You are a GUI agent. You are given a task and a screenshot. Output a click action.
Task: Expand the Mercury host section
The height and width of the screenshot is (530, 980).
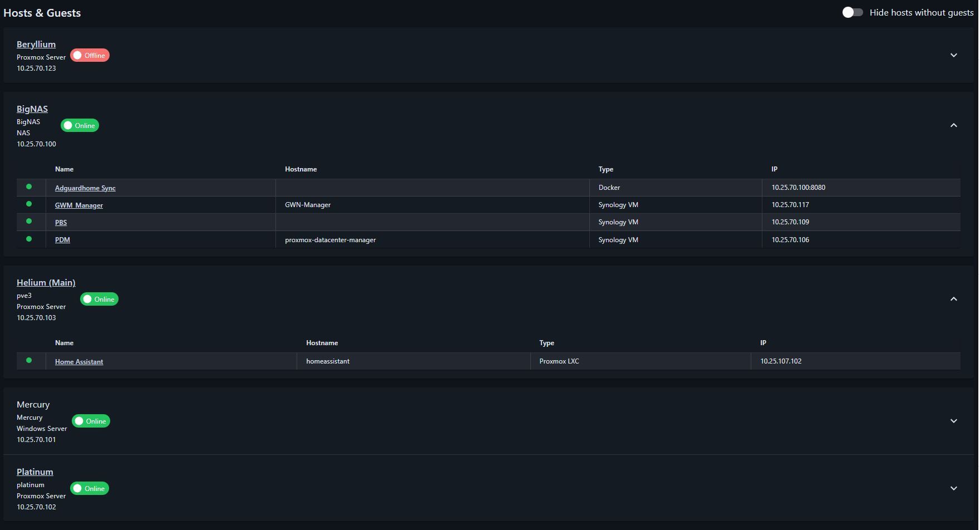pos(953,421)
